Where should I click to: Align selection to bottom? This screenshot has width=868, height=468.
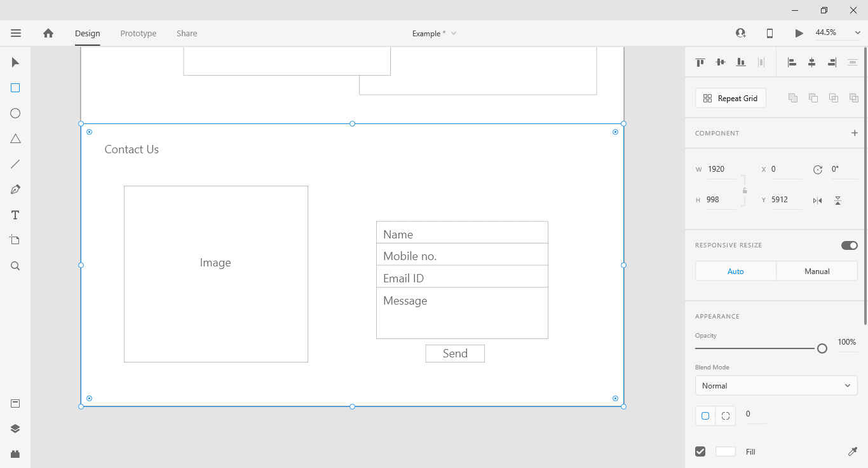(741, 62)
